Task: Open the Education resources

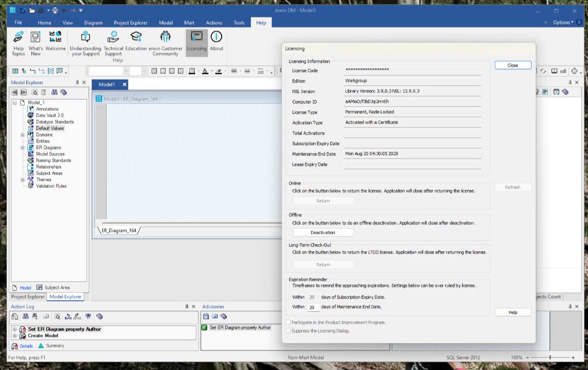Action: tap(136, 41)
